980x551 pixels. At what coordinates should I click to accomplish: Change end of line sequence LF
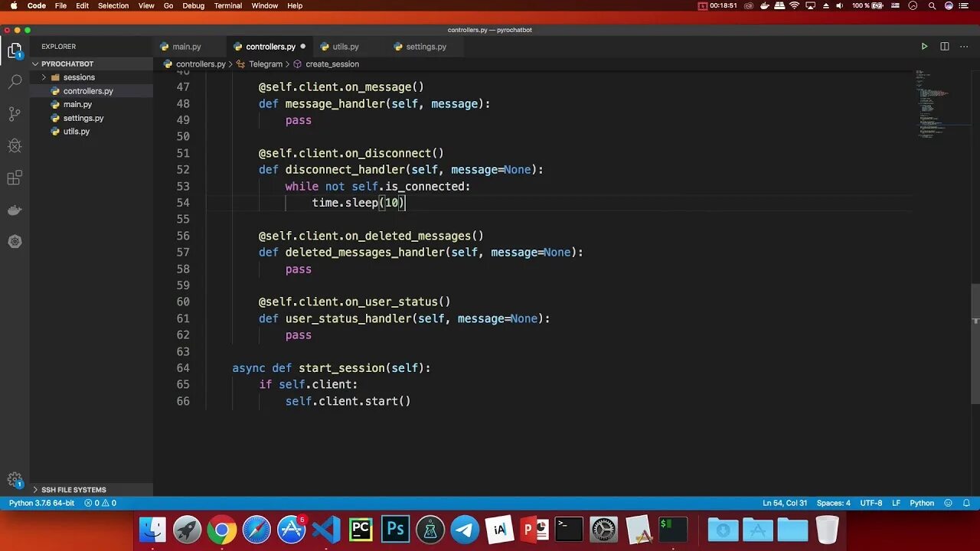pos(896,503)
